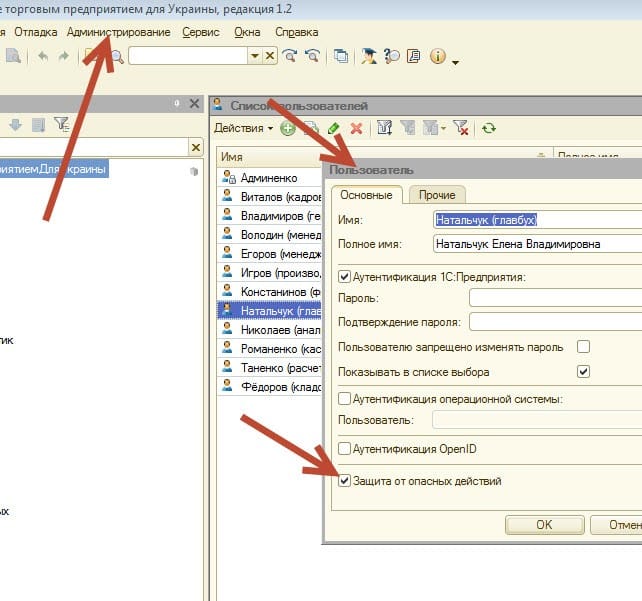Disable Защита от опасных действий checkbox

(x=346, y=481)
